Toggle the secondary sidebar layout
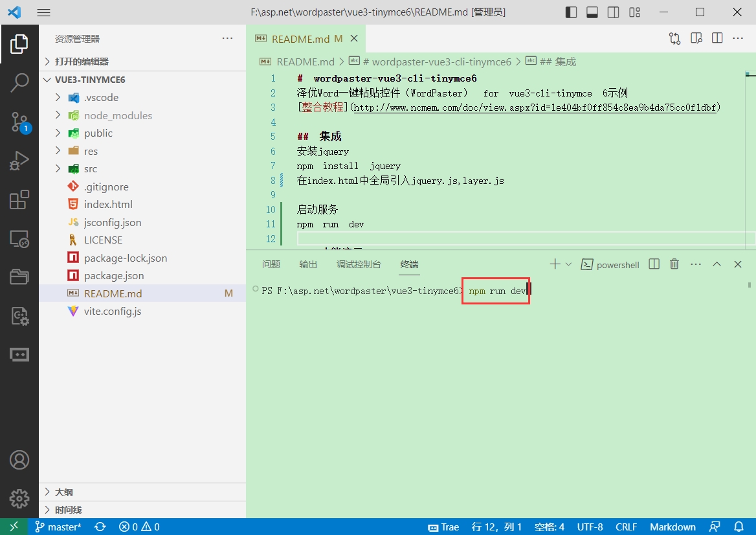The height and width of the screenshot is (535, 756). 613,12
